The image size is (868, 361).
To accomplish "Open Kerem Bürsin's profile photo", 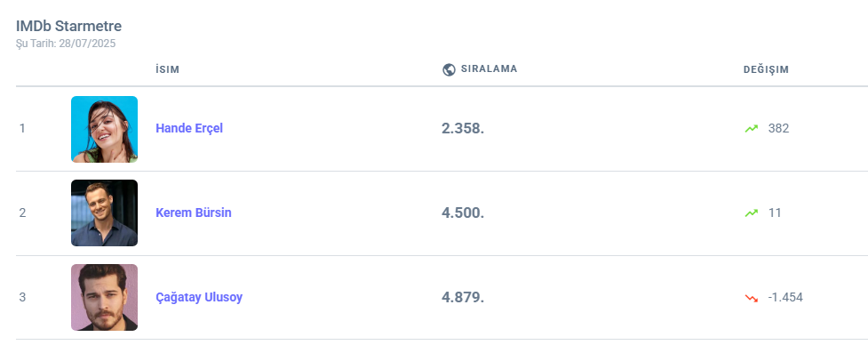I will pos(104,213).
